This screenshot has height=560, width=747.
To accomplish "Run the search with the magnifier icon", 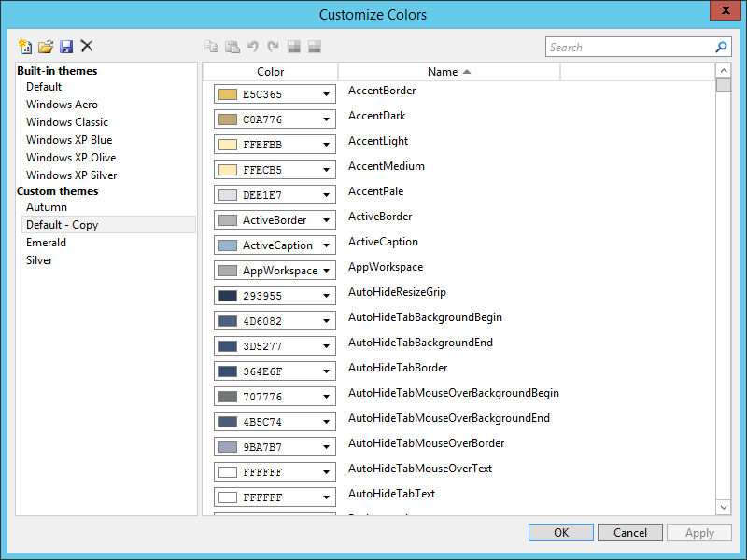I will click(x=721, y=47).
